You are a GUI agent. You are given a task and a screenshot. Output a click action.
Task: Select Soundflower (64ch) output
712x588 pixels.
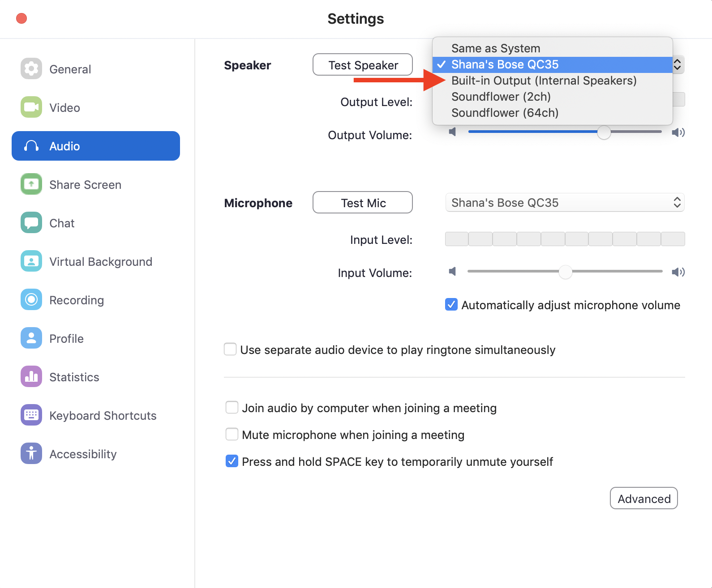coord(553,113)
